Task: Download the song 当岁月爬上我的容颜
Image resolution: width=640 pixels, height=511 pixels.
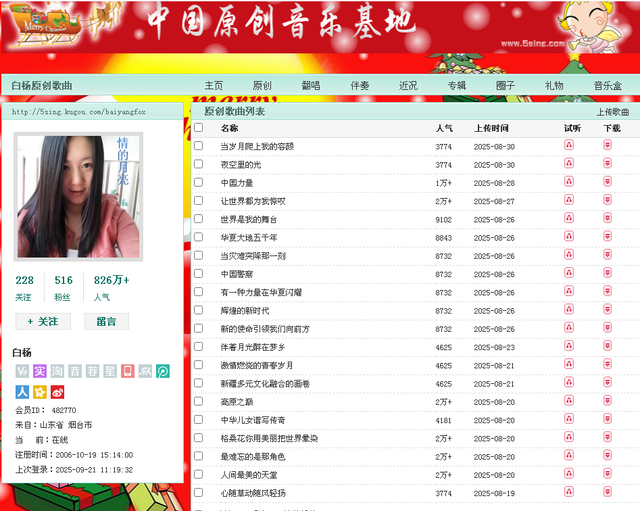Action: click(x=607, y=145)
